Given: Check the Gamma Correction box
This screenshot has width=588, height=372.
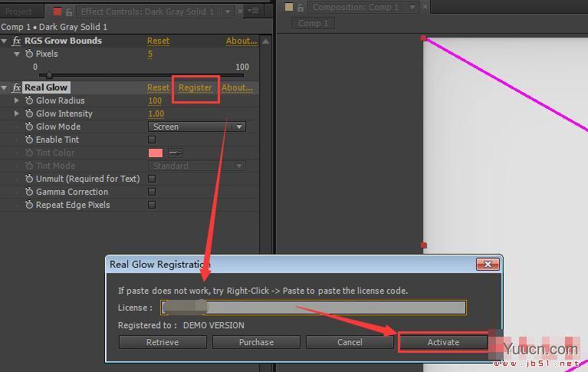Looking at the screenshot, I should coord(152,192).
